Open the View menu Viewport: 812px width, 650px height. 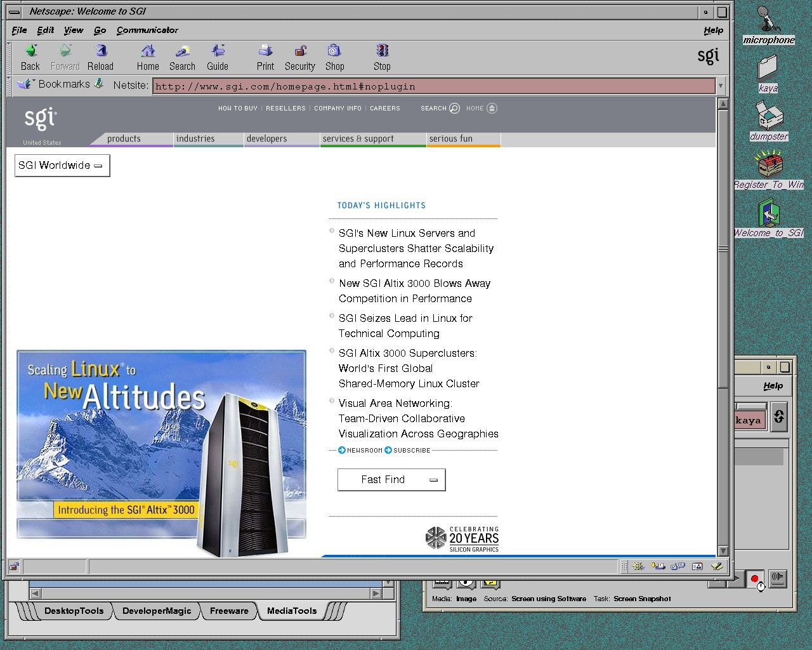coord(74,30)
